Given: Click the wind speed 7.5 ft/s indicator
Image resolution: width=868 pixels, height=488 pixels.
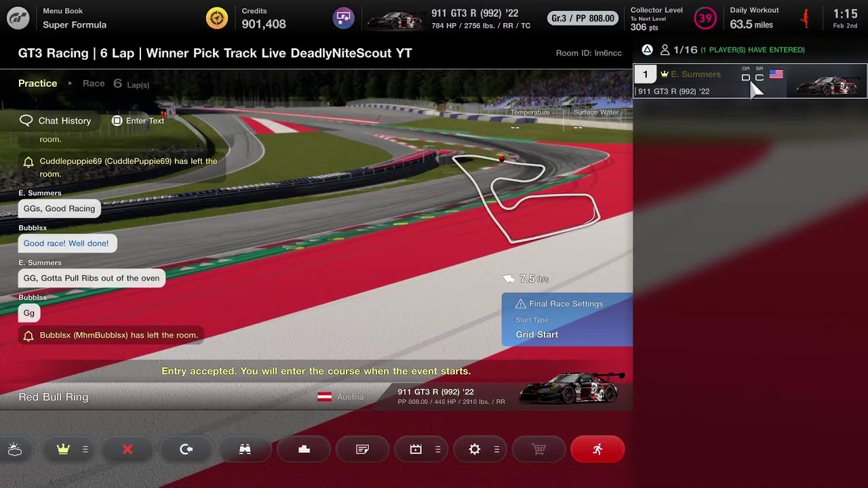Looking at the screenshot, I should [x=526, y=279].
